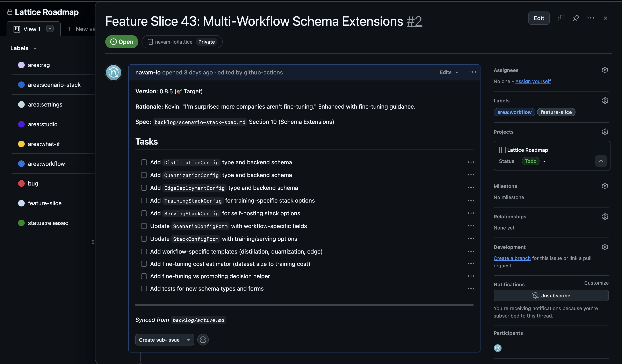Open Assignees settings gear
The height and width of the screenshot is (364, 622).
coord(605,70)
